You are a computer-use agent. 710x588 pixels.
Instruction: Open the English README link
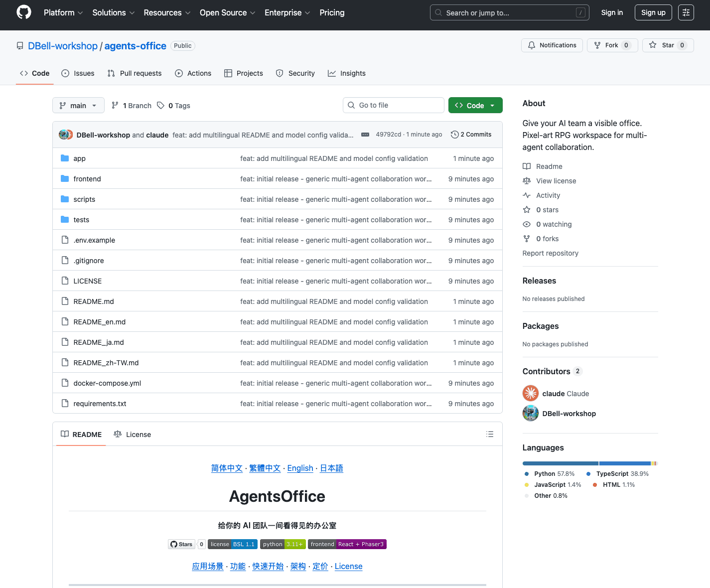tap(300, 468)
